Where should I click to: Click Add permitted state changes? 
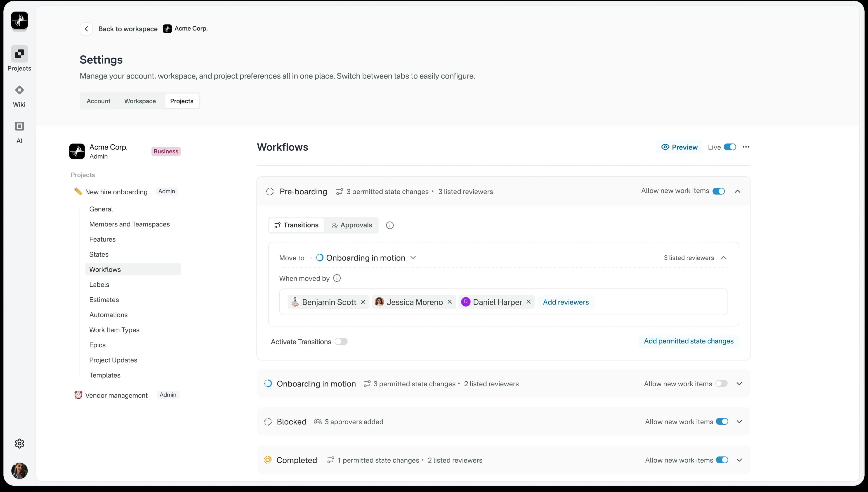pyautogui.click(x=689, y=341)
